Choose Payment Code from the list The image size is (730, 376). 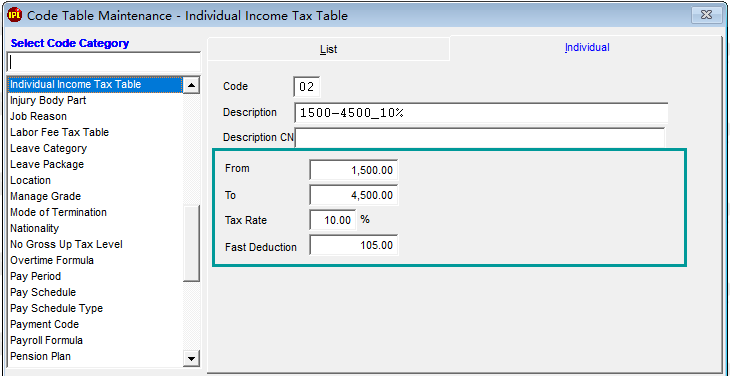coord(95,324)
